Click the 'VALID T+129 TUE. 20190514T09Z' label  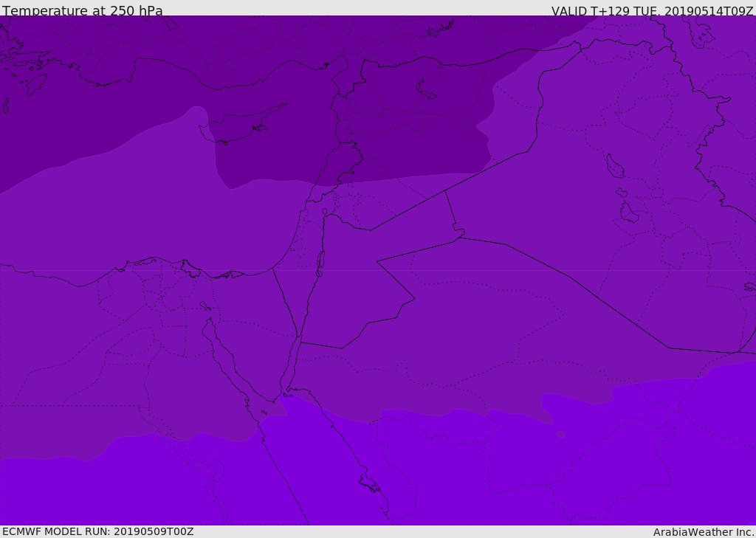pyautogui.click(x=653, y=11)
